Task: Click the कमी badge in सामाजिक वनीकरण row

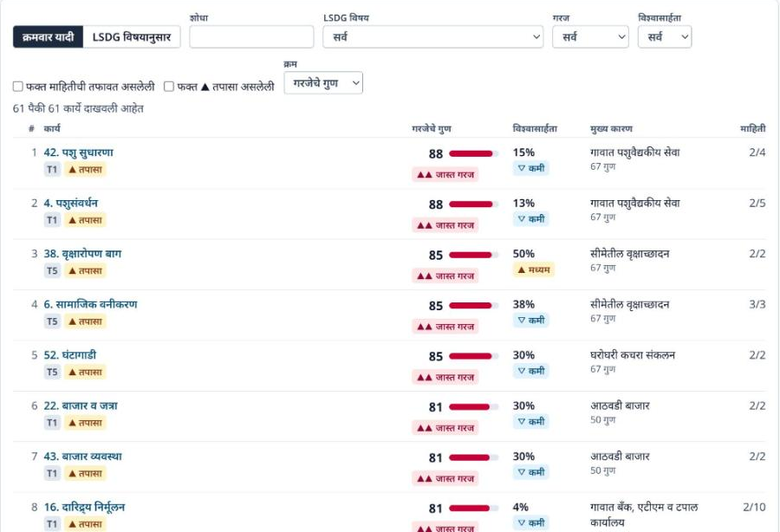Action: pos(530,321)
